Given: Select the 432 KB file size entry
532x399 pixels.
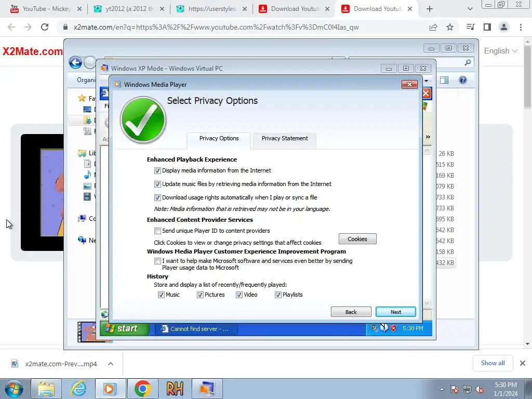Looking at the screenshot, I should click(445, 262).
